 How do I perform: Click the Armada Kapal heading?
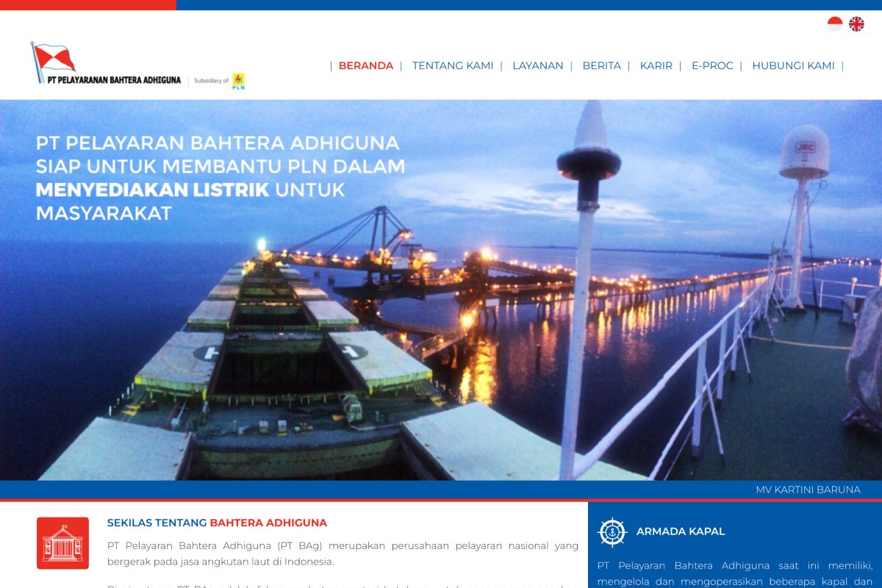681,531
